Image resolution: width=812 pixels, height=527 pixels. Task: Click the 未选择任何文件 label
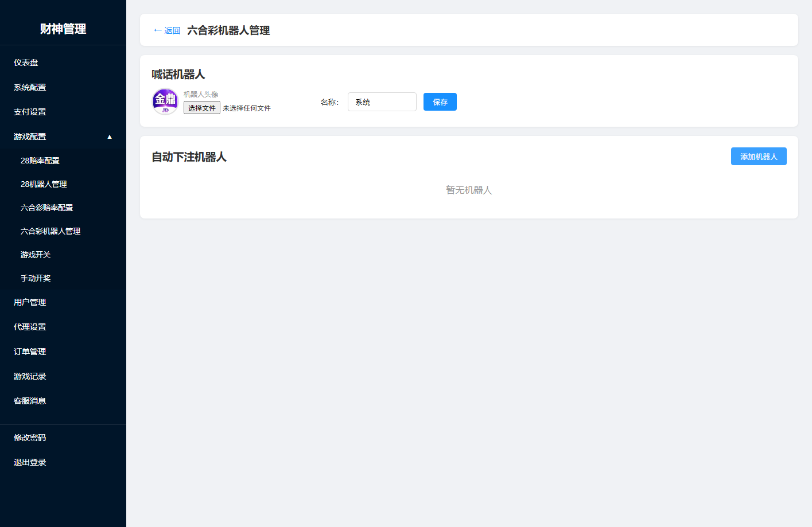coord(247,108)
